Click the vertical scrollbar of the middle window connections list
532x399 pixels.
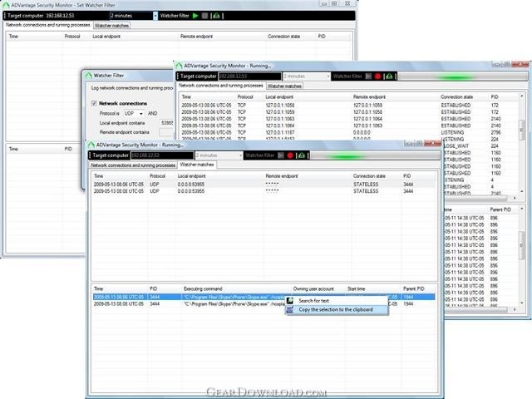pos(521,143)
